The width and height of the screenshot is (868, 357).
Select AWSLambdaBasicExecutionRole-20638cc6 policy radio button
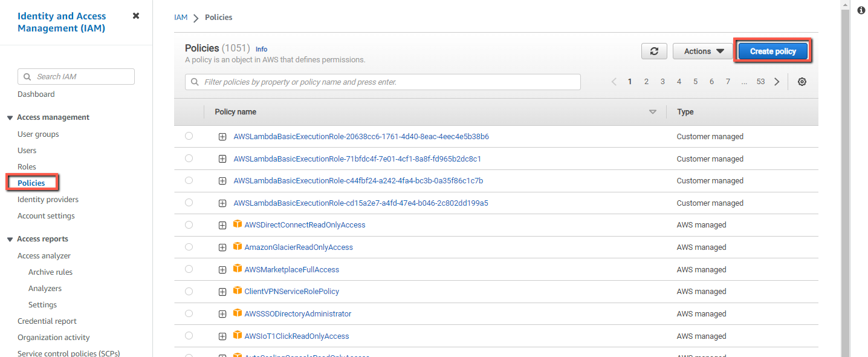189,136
